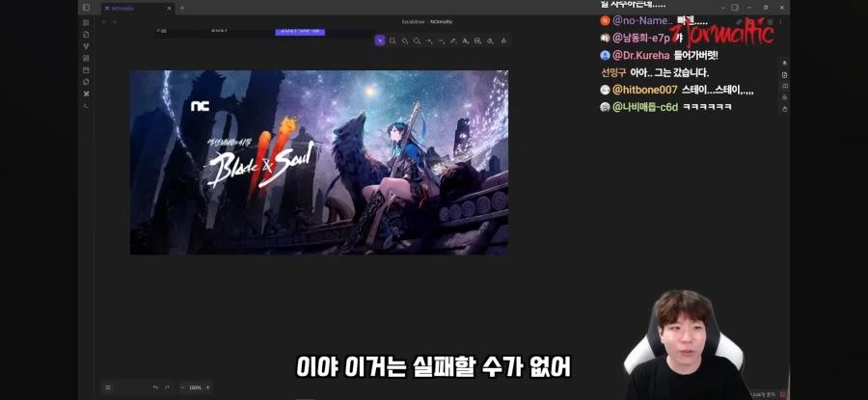Click the NOrmaltic breadcrumb title
The height and width of the screenshot is (400, 868).
coord(441,22)
